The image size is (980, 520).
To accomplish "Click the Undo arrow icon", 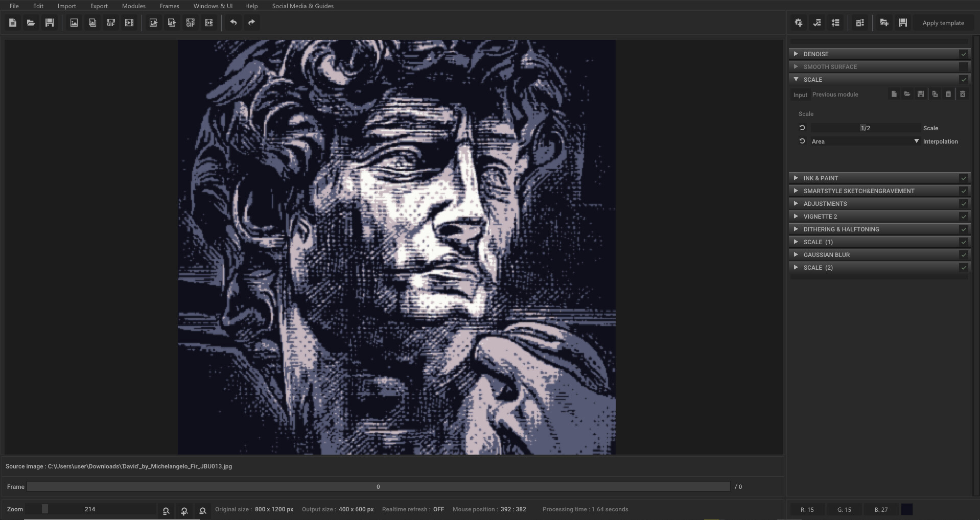I will (234, 22).
